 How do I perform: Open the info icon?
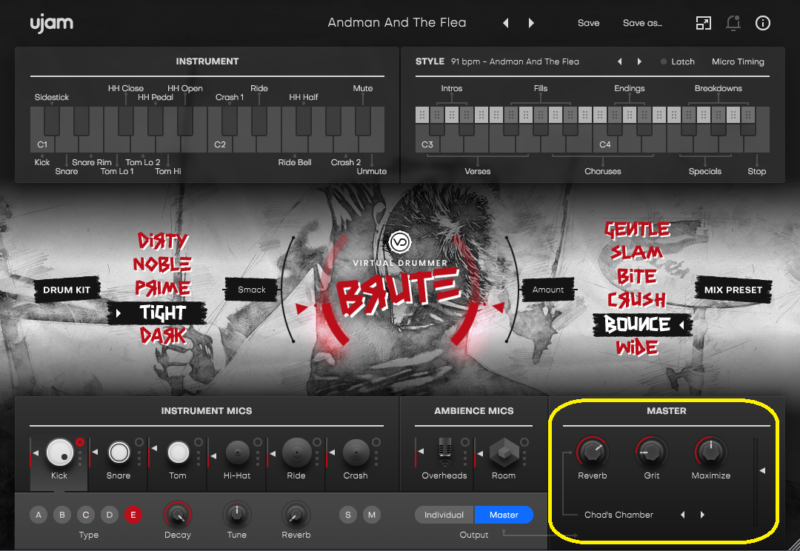(x=763, y=23)
